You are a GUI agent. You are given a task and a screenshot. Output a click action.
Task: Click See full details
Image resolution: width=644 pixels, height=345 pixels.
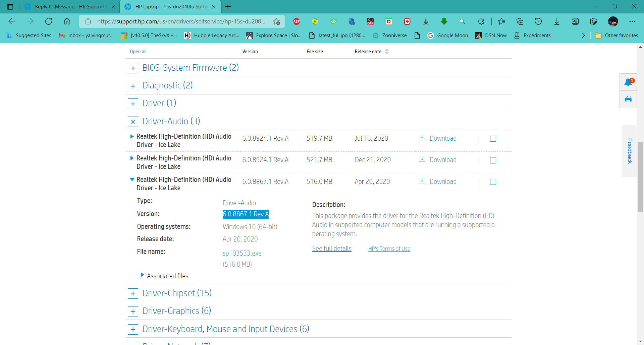(x=331, y=248)
